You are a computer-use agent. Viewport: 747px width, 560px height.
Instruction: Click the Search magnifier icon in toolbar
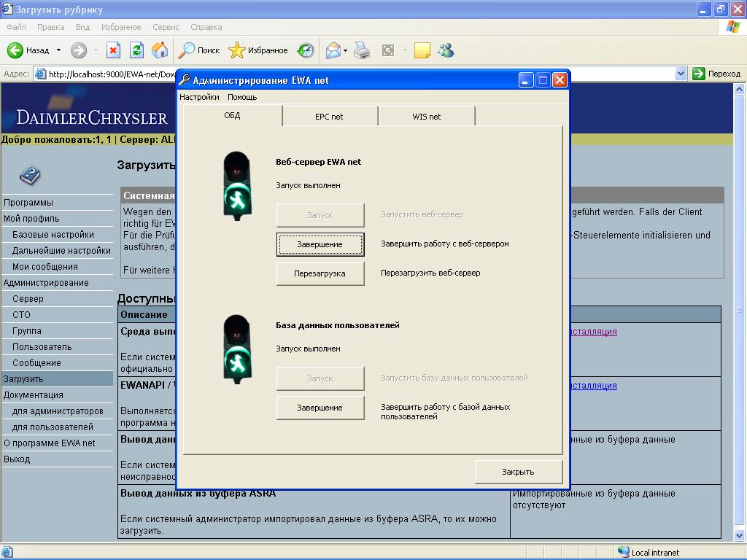click(186, 50)
